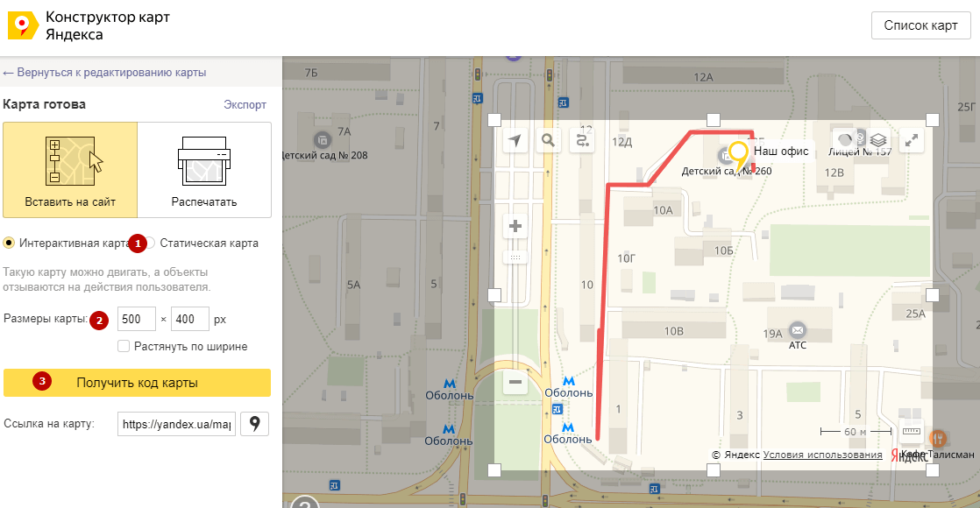Screen dimensions: 980x508
Task: Click the АТС post office envelope icon
Action: (x=798, y=329)
